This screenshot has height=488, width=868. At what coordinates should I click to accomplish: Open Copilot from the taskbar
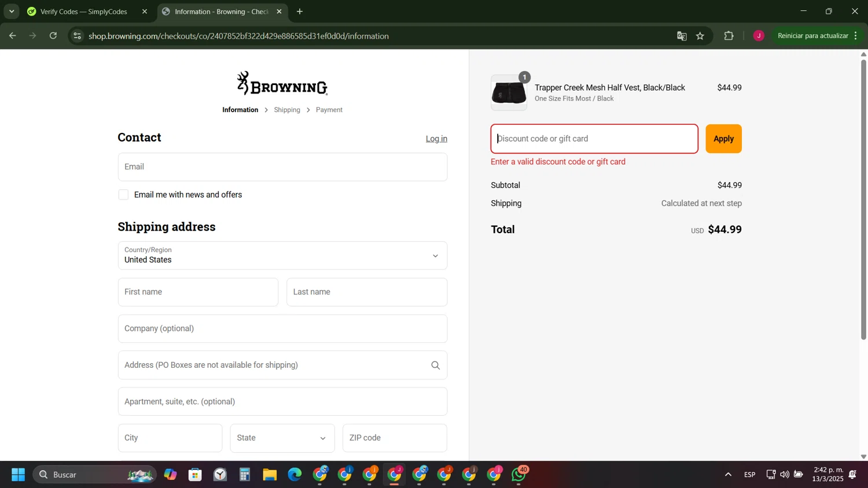[x=170, y=475]
